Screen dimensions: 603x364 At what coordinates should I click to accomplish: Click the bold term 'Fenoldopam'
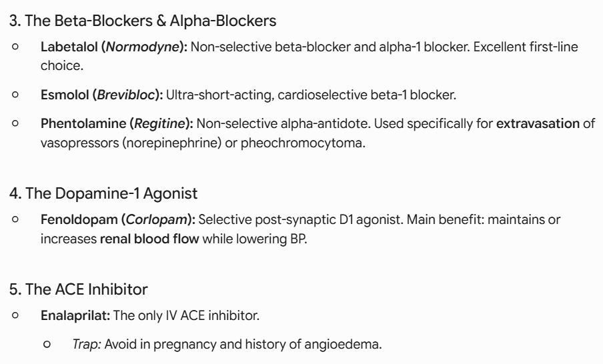point(79,219)
